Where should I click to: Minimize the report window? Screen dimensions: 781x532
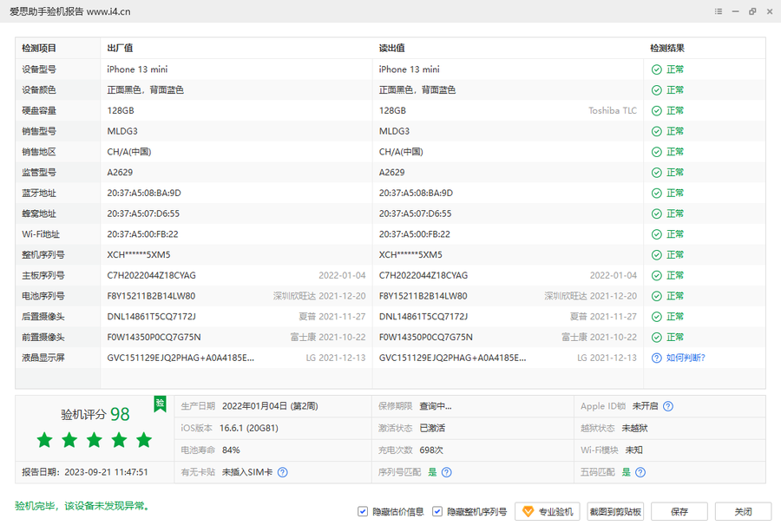[735, 11]
